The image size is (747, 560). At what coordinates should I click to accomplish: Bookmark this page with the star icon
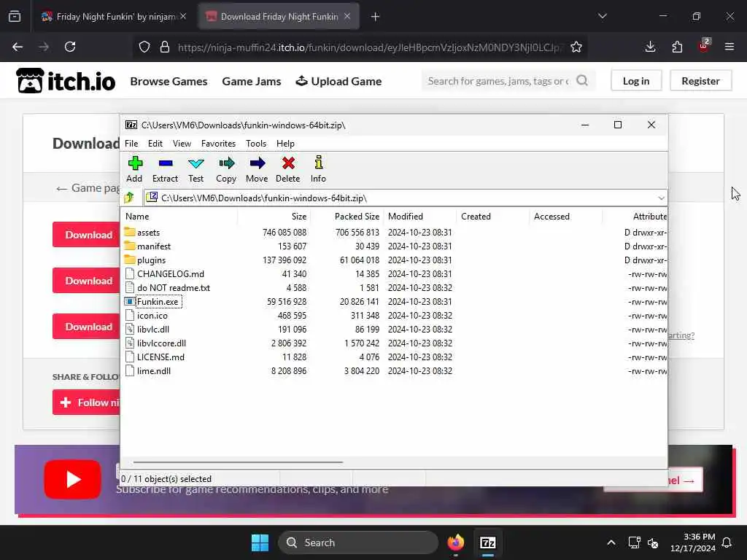point(576,47)
